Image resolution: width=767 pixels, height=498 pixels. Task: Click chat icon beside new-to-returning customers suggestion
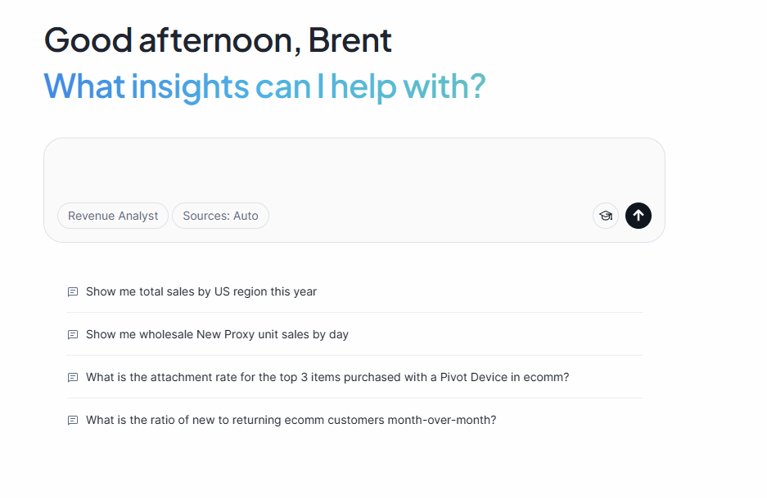(x=73, y=420)
